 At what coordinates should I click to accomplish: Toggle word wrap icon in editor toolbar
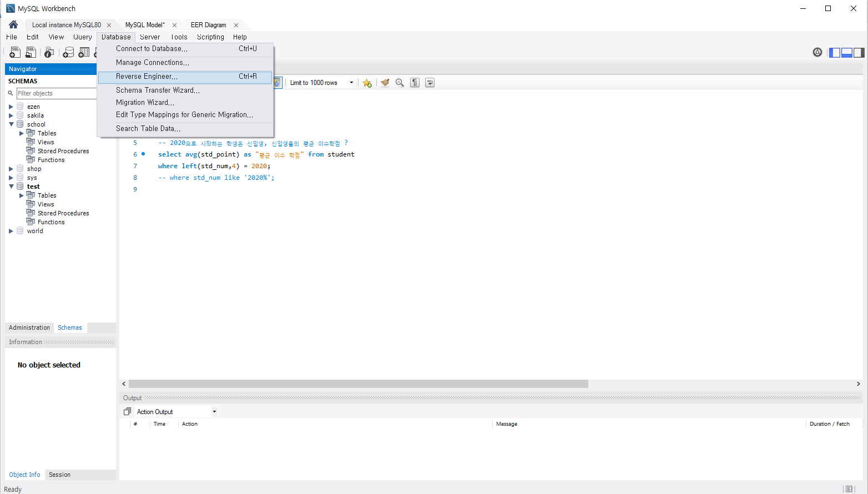[x=430, y=83]
